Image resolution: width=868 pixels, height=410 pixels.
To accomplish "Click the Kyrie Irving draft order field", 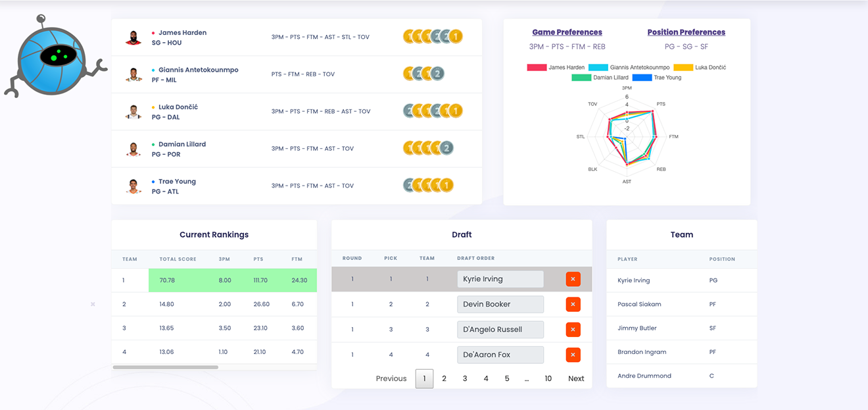I will click(500, 279).
